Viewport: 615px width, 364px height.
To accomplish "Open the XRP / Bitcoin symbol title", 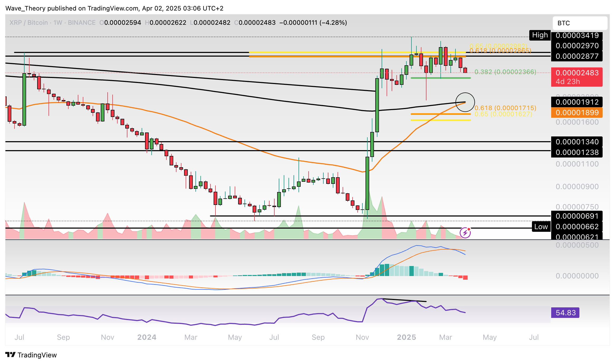I will (x=28, y=23).
